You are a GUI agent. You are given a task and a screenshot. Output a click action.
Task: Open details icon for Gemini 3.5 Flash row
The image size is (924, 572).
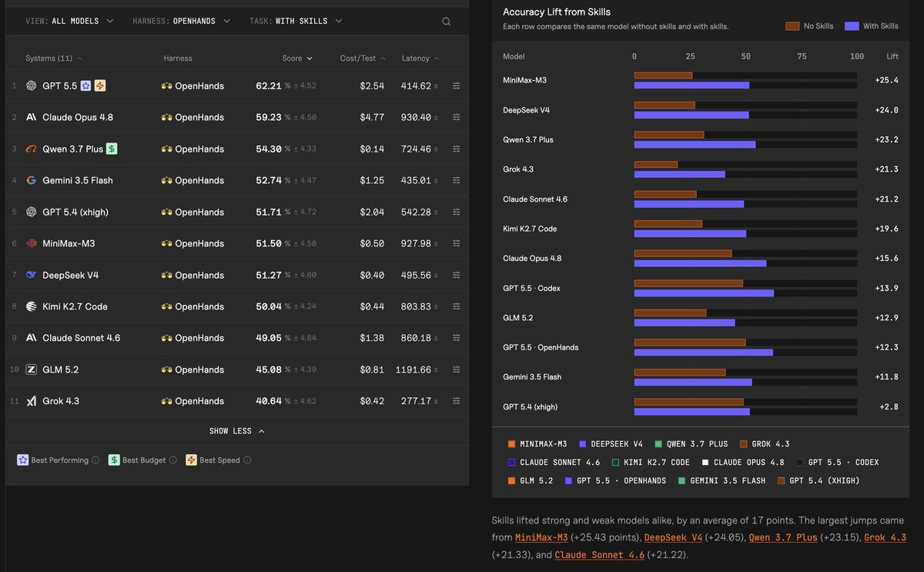click(x=457, y=180)
